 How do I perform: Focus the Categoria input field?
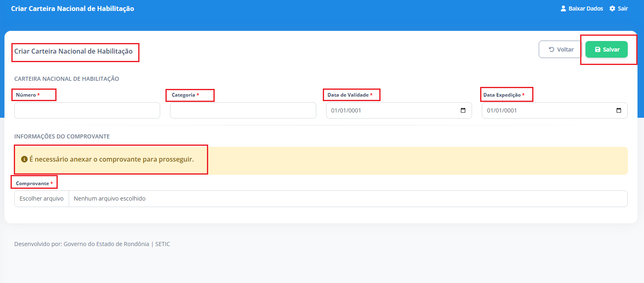point(243,110)
